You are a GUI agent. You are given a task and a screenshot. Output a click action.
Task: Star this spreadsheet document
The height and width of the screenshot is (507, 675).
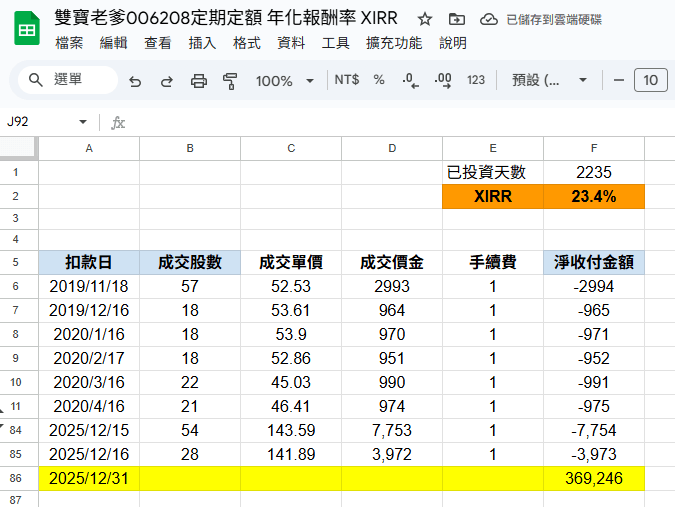tap(425, 19)
